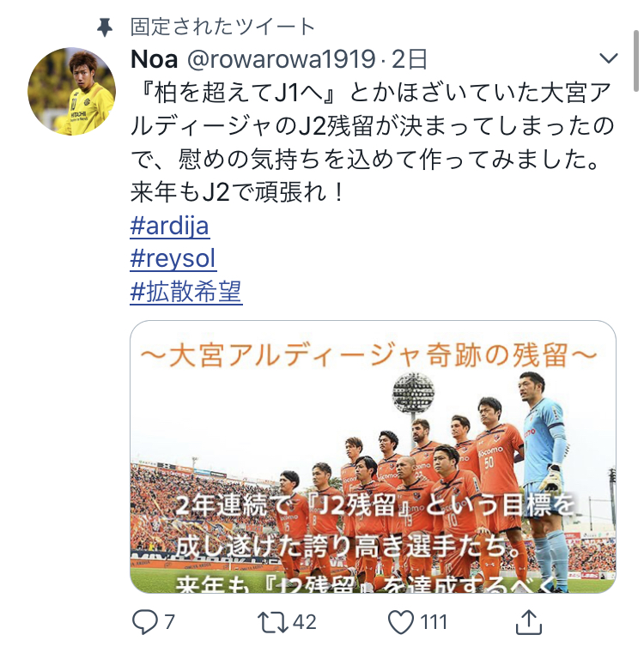This screenshot has width=644, height=653.
Task: Click the 固定されたツイート label
Action: [222, 27]
